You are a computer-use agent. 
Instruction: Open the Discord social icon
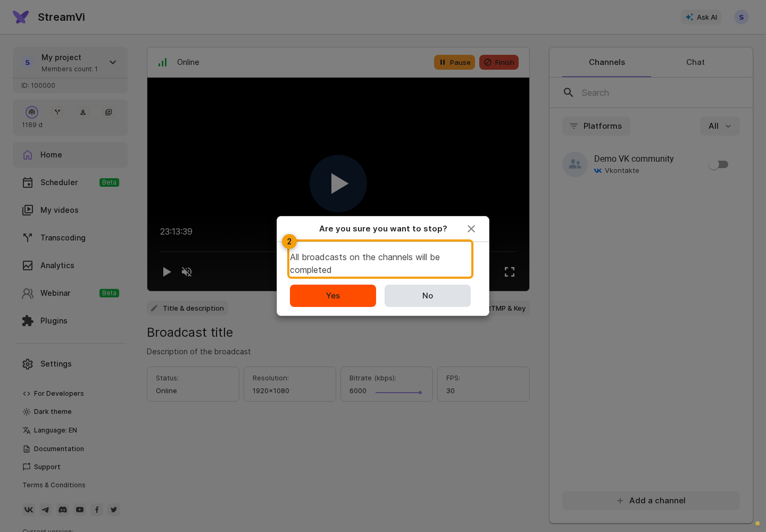pos(63,510)
